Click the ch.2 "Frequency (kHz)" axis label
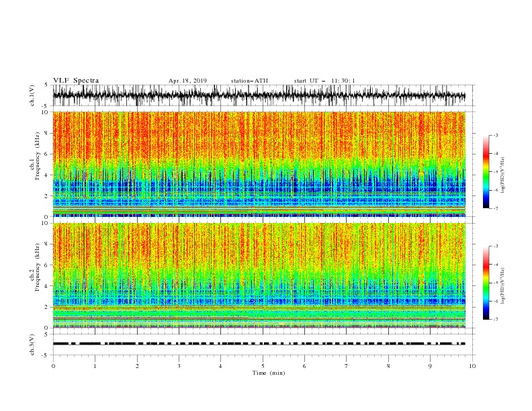This screenshot has width=532, height=411. pyautogui.click(x=38, y=267)
